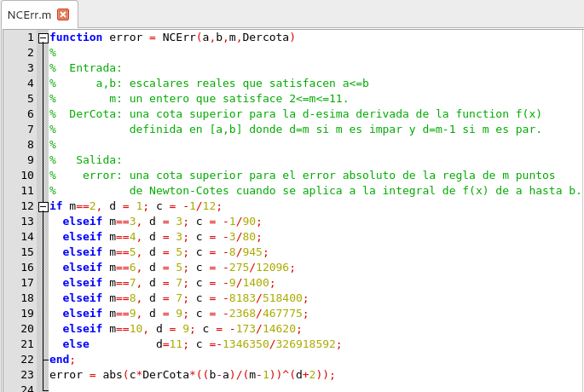Screen dimensions: 584x392
Task: Click the 'Salida:' comment text
Action: (99, 160)
